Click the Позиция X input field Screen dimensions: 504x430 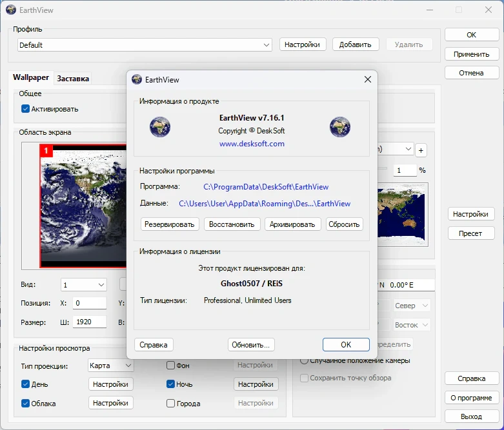(x=90, y=303)
